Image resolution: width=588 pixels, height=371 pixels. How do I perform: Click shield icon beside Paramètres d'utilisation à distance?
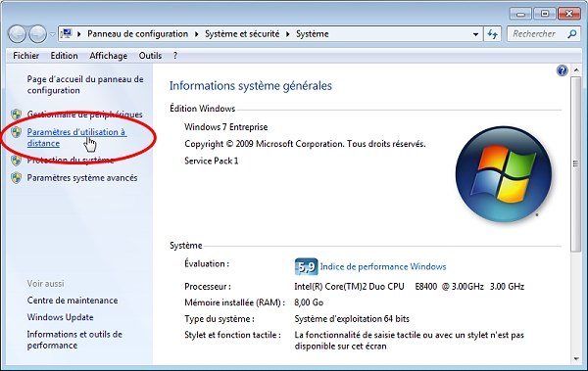(16, 132)
